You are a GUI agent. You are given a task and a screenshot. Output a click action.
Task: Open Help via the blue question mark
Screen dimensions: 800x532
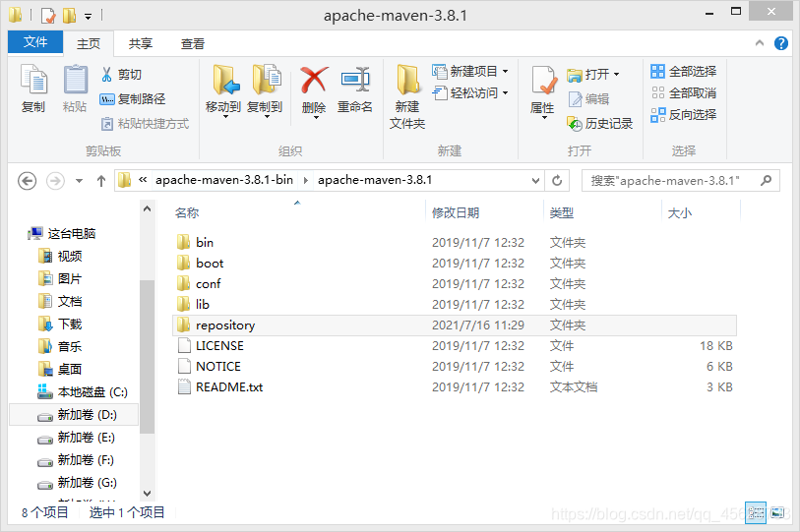[781, 43]
